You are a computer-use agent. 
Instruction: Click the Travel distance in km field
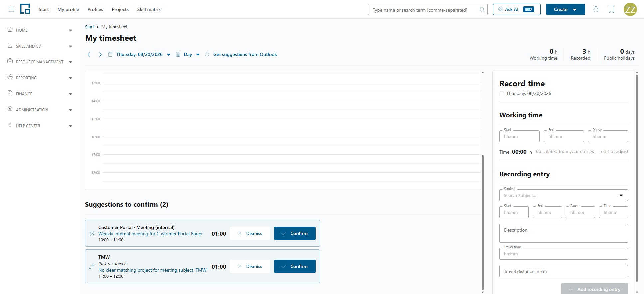tap(563, 271)
